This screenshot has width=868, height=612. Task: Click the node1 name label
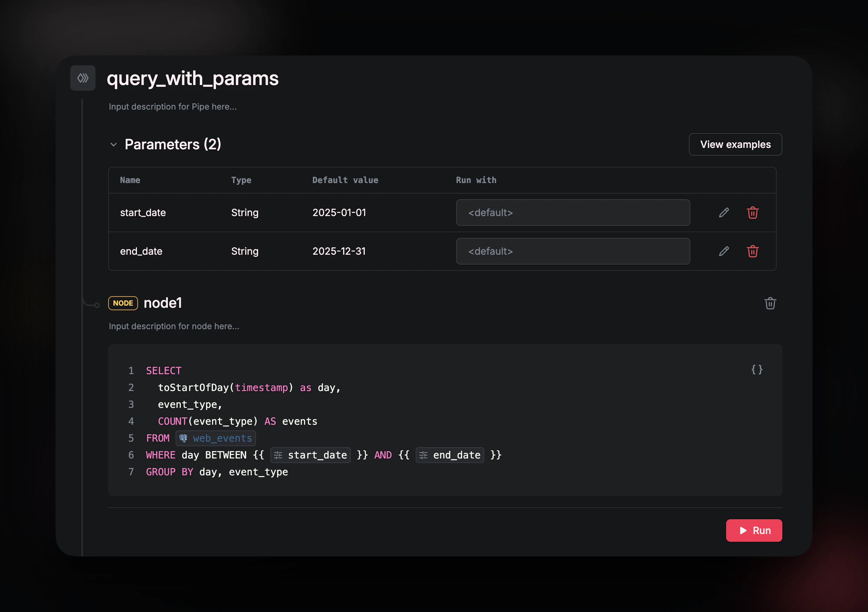pyautogui.click(x=163, y=303)
